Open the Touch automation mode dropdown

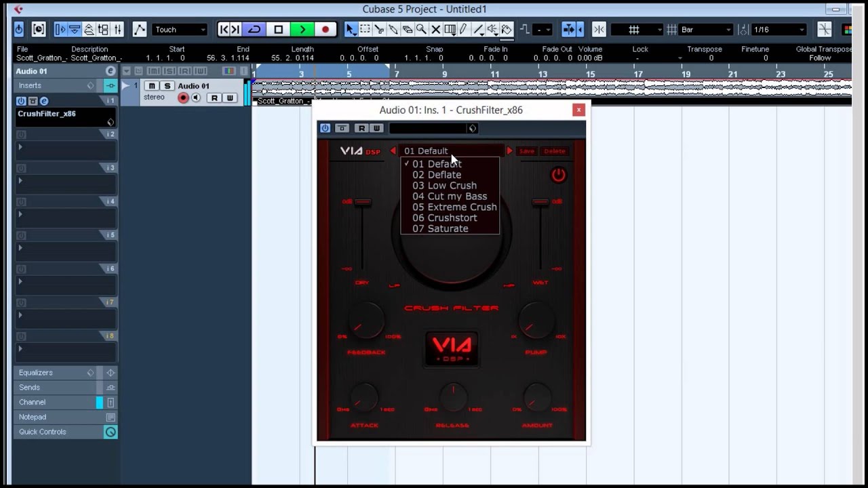click(x=179, y=30)
